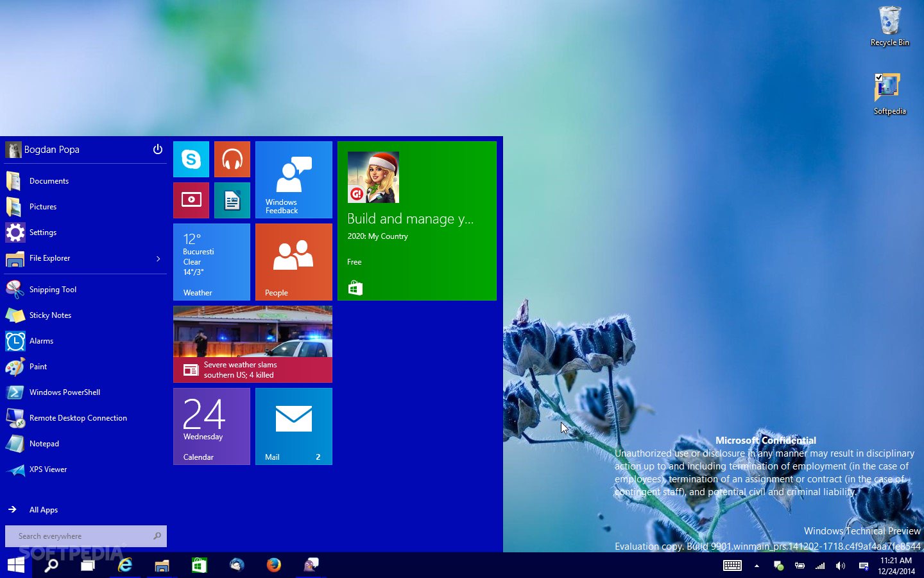Image resolution: width=924 pixels, height=578 pixels.
Task: Select the Softpedia desktop icon
Action: pos(890,94)
